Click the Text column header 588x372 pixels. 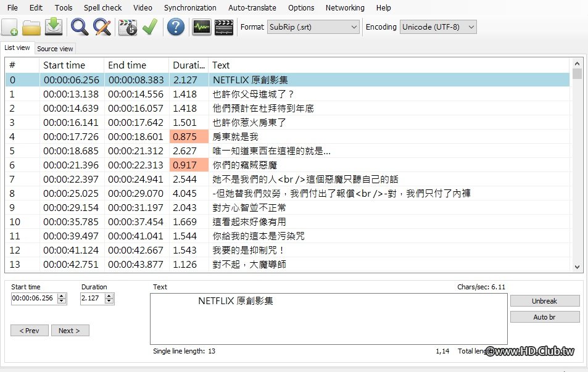pos(389,65)
